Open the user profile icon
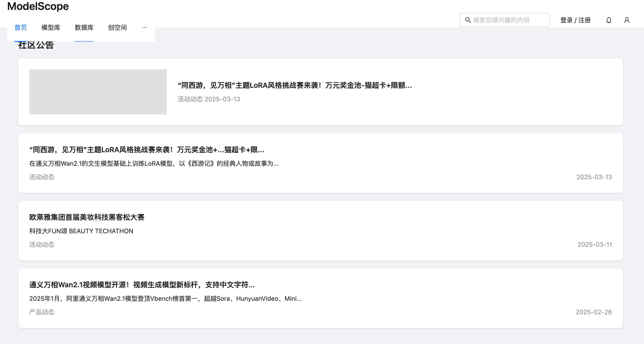Screen dimensions: 644x344 click(626, 20)
